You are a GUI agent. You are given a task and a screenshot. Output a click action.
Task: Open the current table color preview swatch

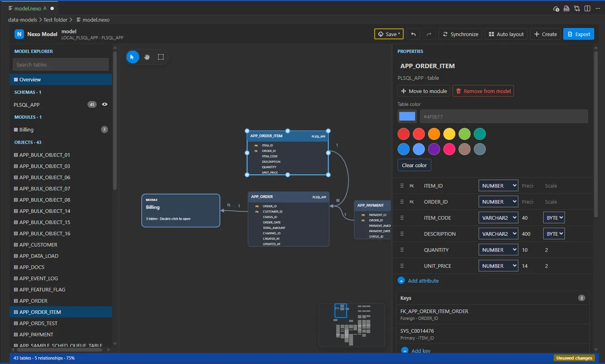click(407, 116)
